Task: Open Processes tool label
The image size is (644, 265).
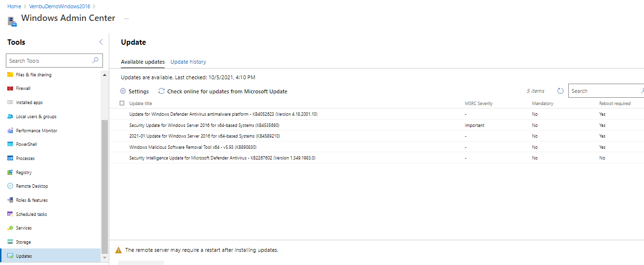Action: (x=25, y=159)
